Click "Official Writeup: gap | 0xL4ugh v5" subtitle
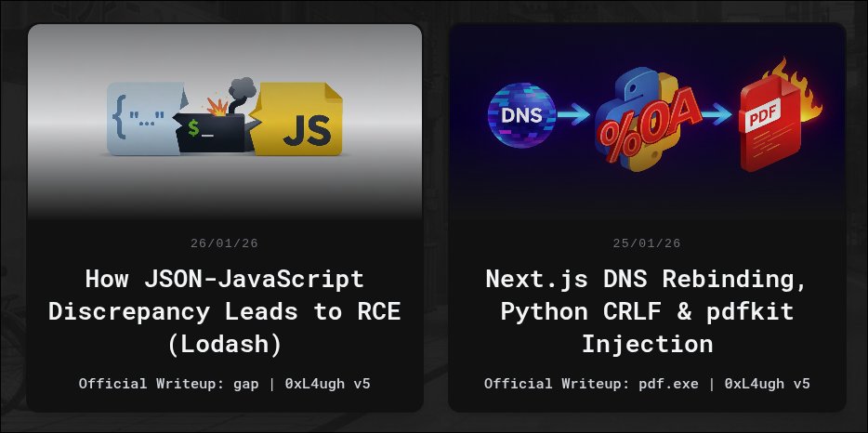This screenshot has height=433, width=868. 224,384
